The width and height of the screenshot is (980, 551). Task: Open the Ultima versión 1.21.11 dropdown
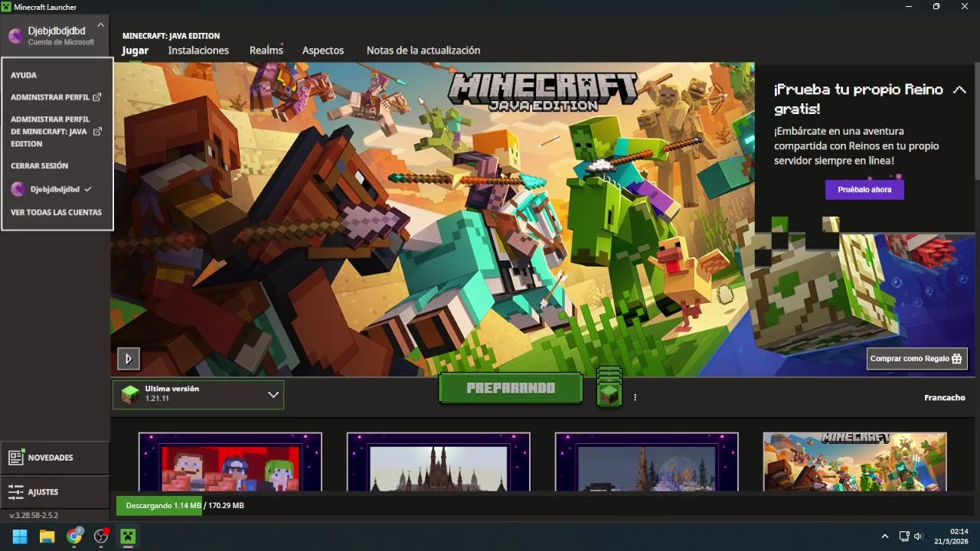198,394
